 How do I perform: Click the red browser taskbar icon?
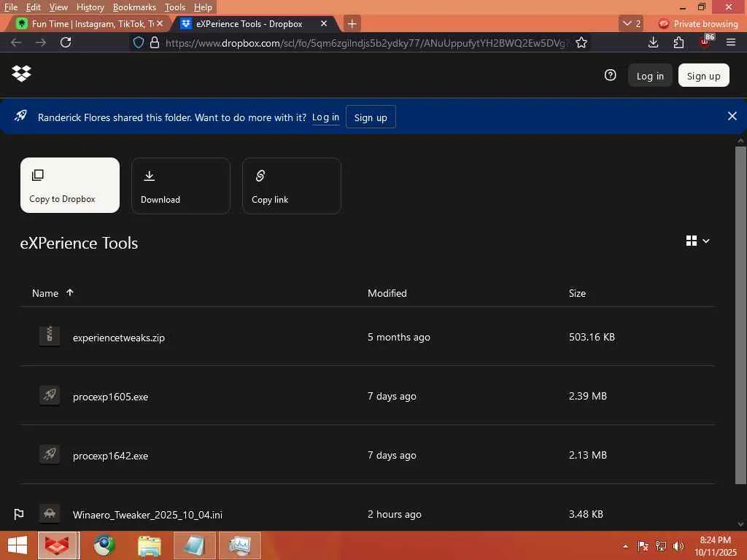pyautogui.click(x=57, y=545)
